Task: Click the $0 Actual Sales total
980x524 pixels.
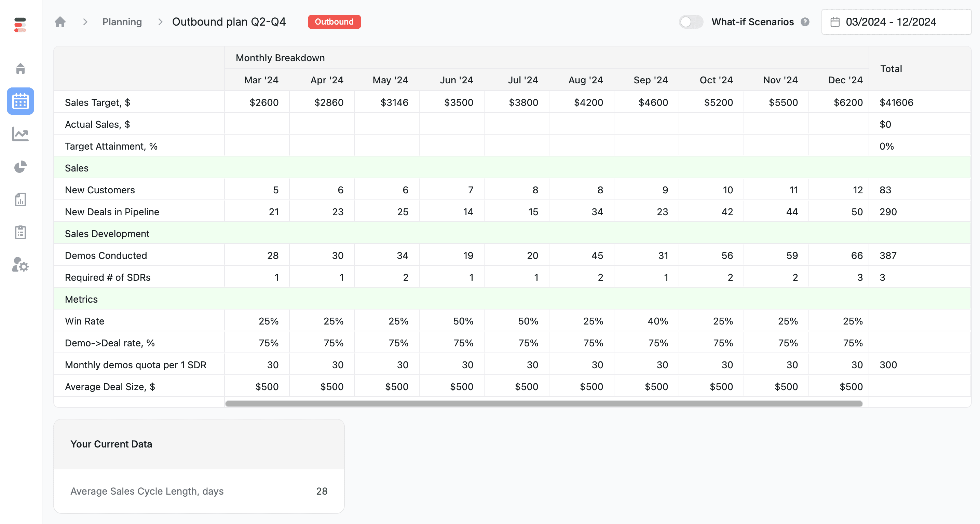Action: pyautogui.click(x=885, y=124)
